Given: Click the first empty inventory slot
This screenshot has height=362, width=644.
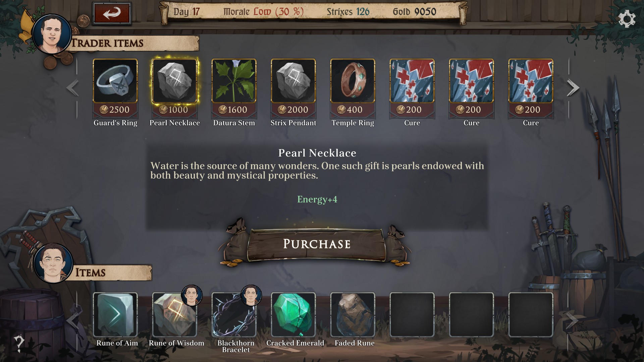Looking at the screenshot, I should 412,314.
